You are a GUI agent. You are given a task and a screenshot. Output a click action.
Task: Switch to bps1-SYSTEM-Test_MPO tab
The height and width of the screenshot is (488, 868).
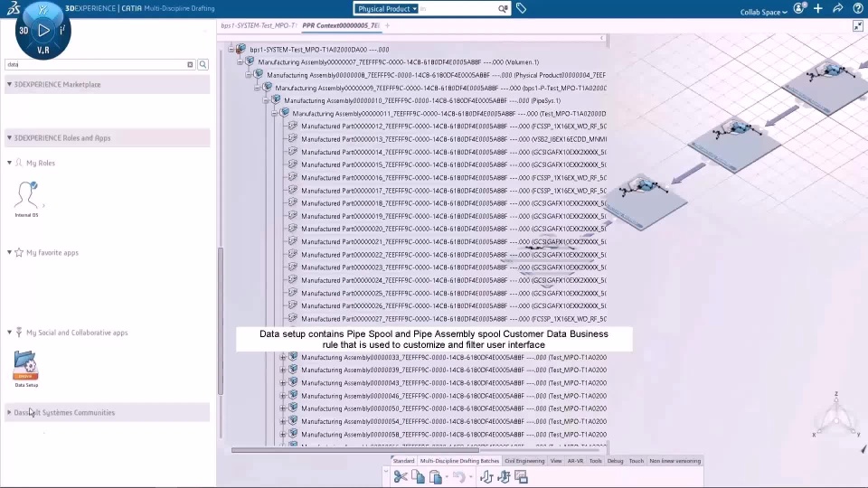259,25
